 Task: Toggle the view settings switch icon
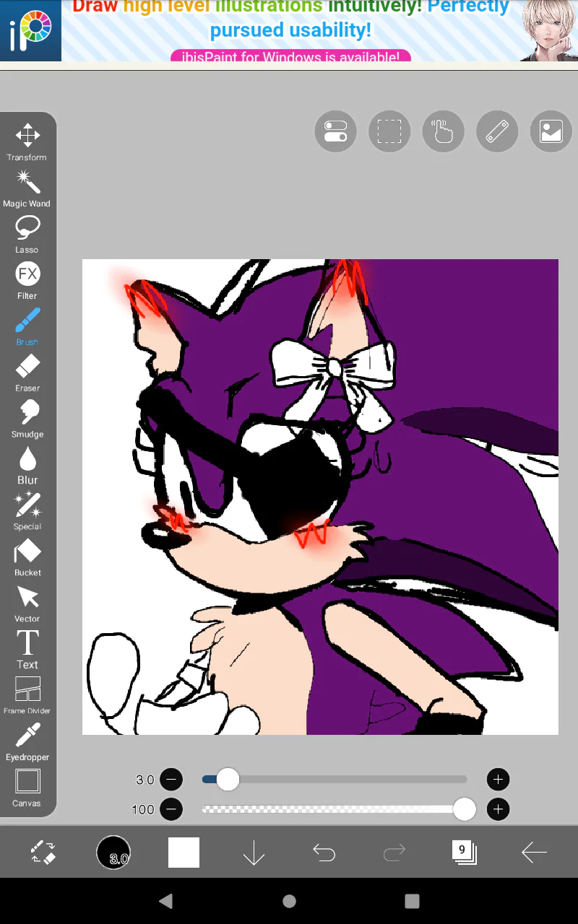[335, 131]
